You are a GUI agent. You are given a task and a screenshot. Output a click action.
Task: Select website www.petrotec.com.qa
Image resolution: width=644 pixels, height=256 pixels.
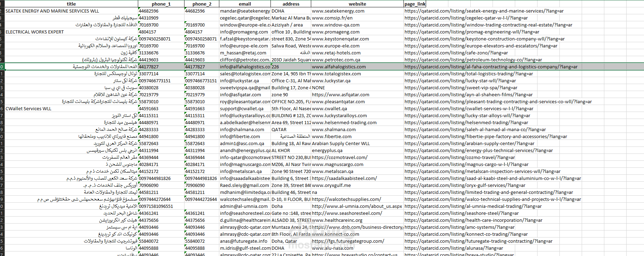357,60
